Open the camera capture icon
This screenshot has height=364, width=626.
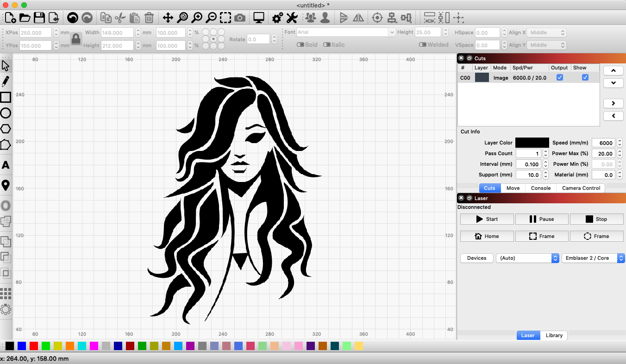240,18
